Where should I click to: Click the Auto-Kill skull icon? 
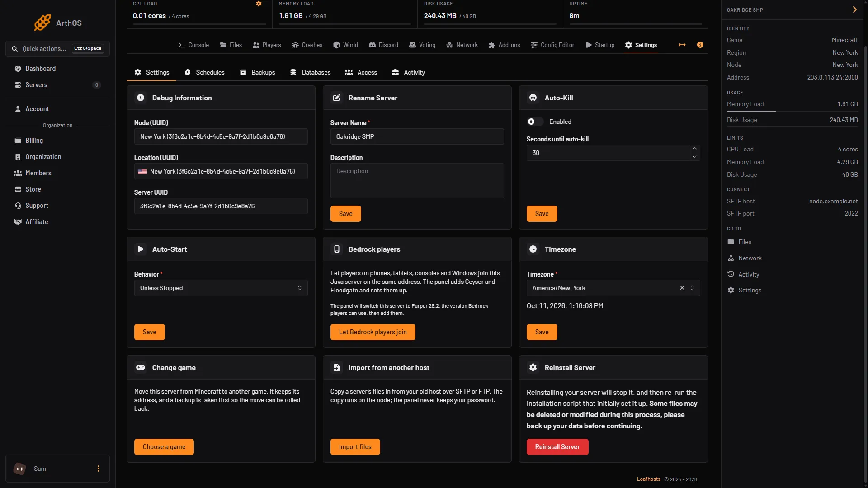[533, 98]
